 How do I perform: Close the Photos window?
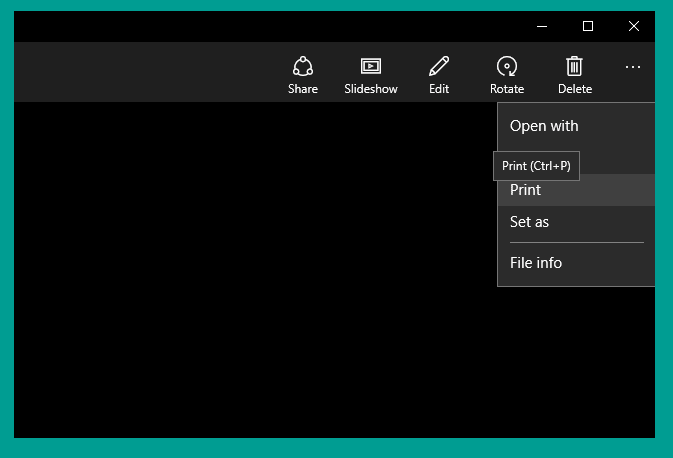(x=634, y=27)
